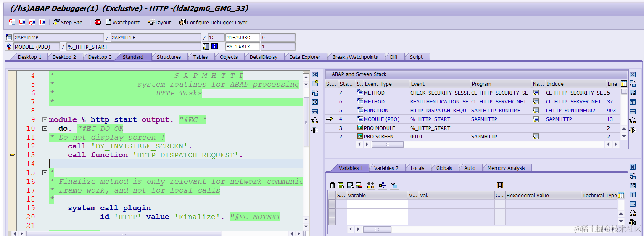Open the Objects tab

click(229, 57)
